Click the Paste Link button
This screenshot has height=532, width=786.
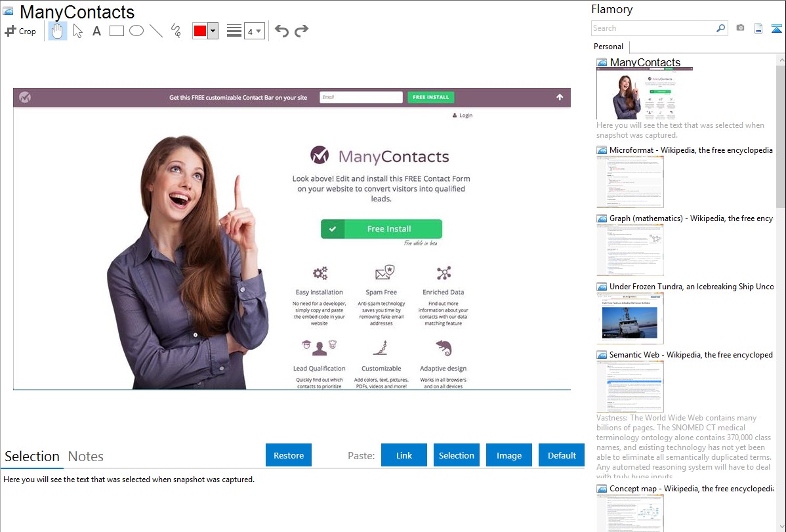(404, 455)
